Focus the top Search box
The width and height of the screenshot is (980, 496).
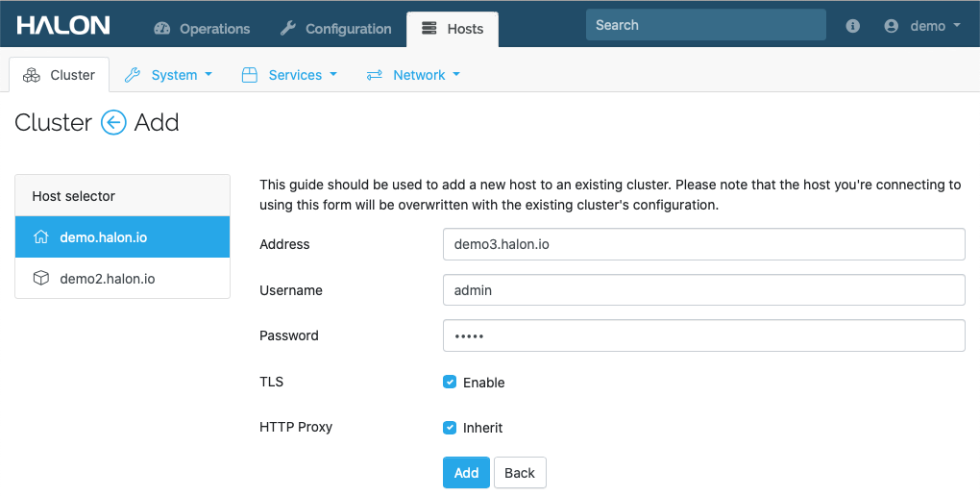705,25
